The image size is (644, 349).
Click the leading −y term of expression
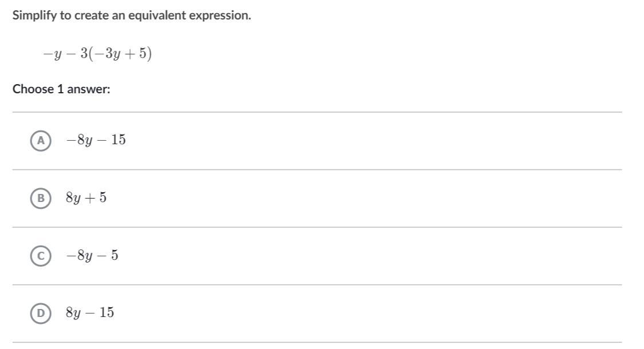pyautogui.click(x=50, y=55)
